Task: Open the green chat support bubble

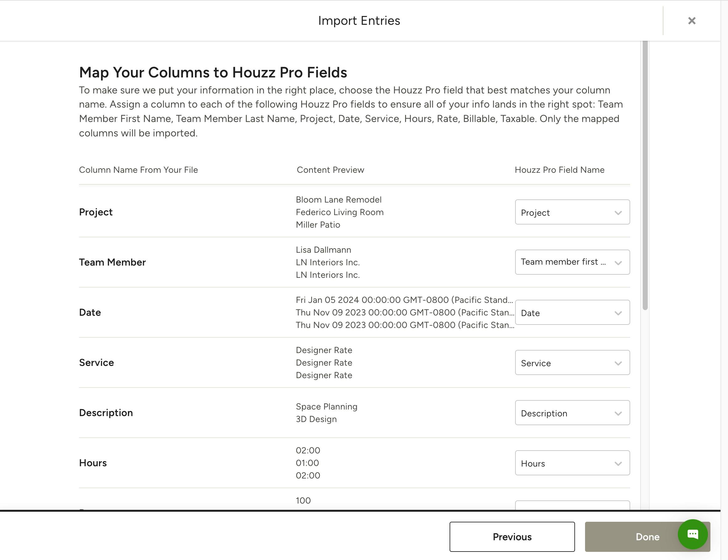Action: pyautogui.click(x=693, y=534)
